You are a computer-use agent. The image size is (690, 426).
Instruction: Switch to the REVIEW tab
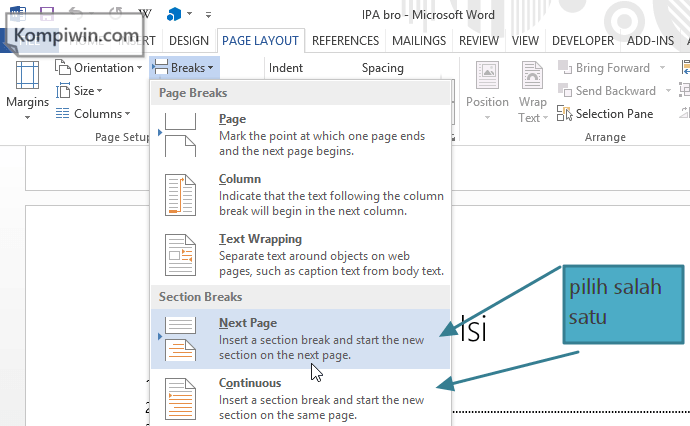coord(479,41)
